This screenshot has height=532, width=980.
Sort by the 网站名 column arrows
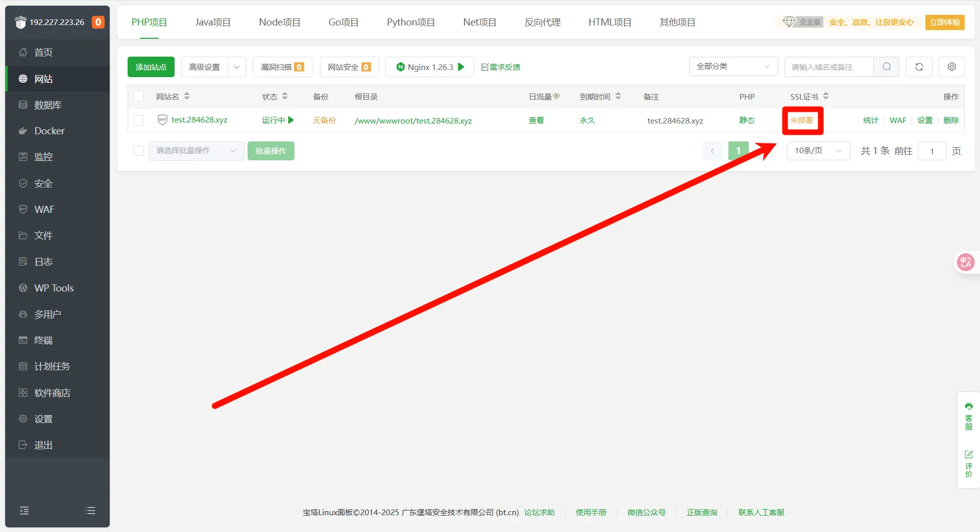tap(187, 96)
